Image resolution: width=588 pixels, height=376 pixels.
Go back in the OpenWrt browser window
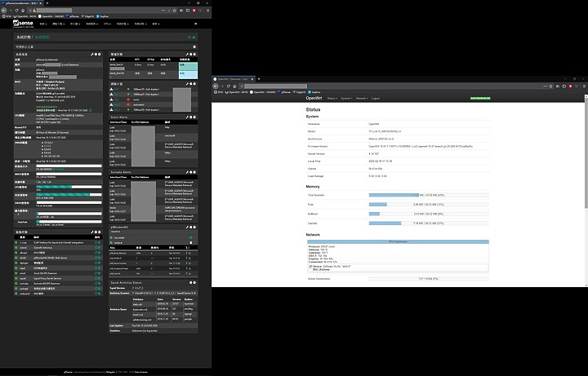click(x=216, y=86)
